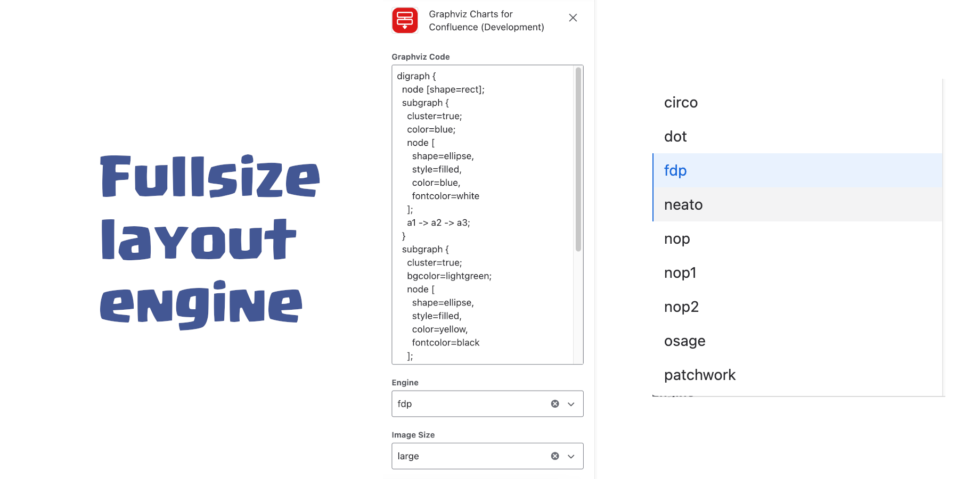Select nop2 from the engine list
980x479 pixels.
pyautogui.click(x=798, y=307)
